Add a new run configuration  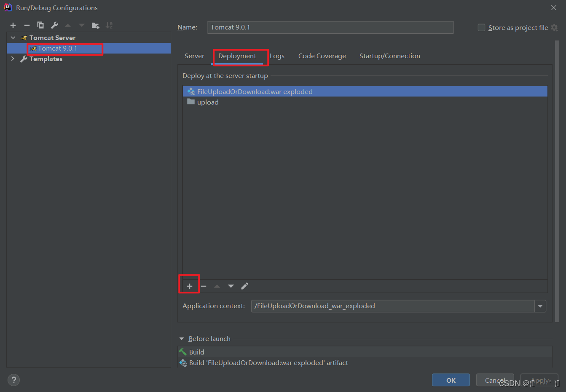pyautogui.click(x=13, y=25)
